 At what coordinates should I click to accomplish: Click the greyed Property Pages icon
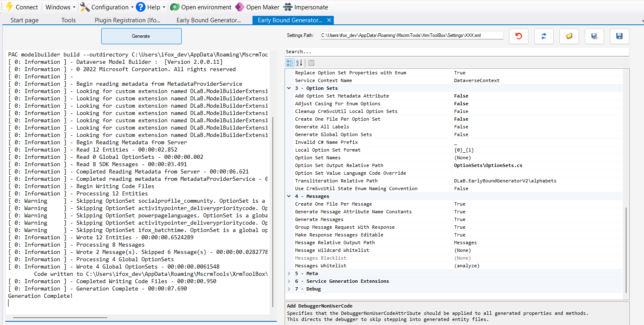(311, 63)
